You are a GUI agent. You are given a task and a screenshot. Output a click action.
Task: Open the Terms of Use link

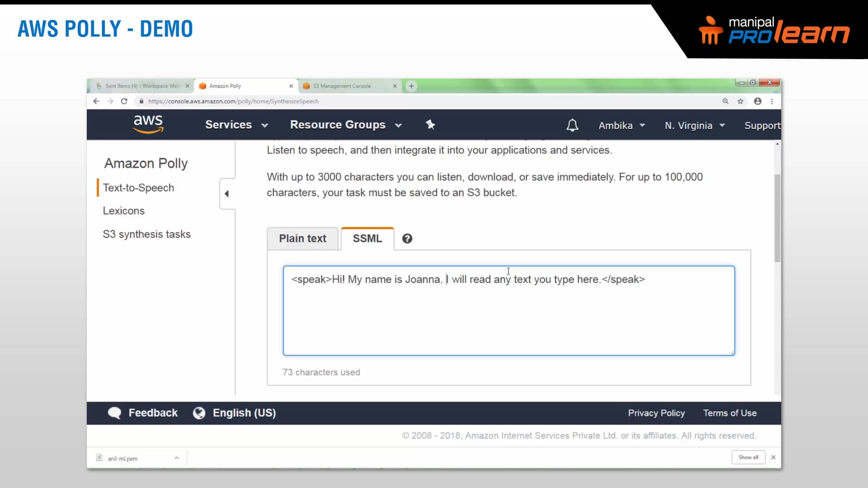[730, 413]
